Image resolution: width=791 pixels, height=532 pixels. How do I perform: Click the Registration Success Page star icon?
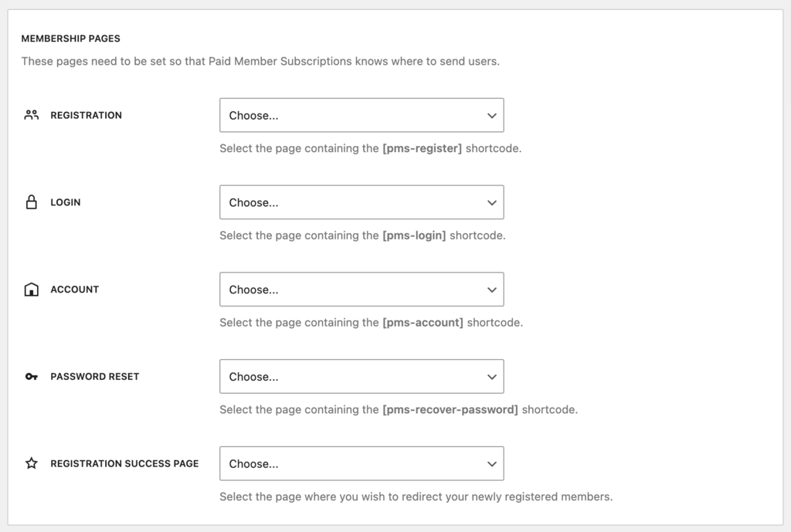click(x=31, y=463)
